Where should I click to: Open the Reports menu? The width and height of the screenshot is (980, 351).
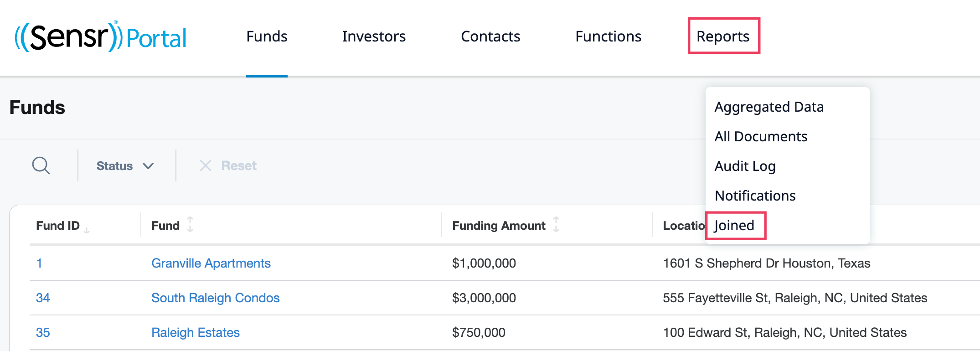pyautogui.click(x=723, y=36)
